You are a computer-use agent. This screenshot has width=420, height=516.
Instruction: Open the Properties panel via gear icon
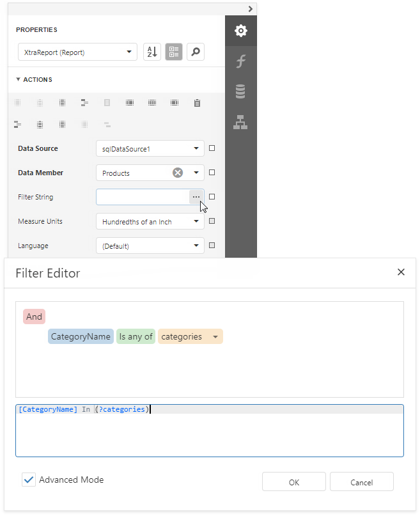pos(241,30)
